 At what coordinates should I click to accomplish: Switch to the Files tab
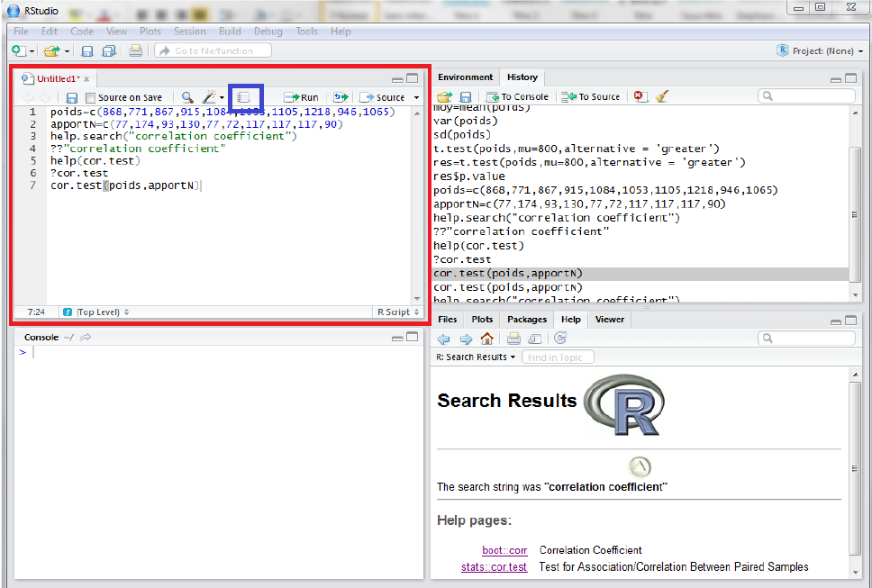(447, 319)
